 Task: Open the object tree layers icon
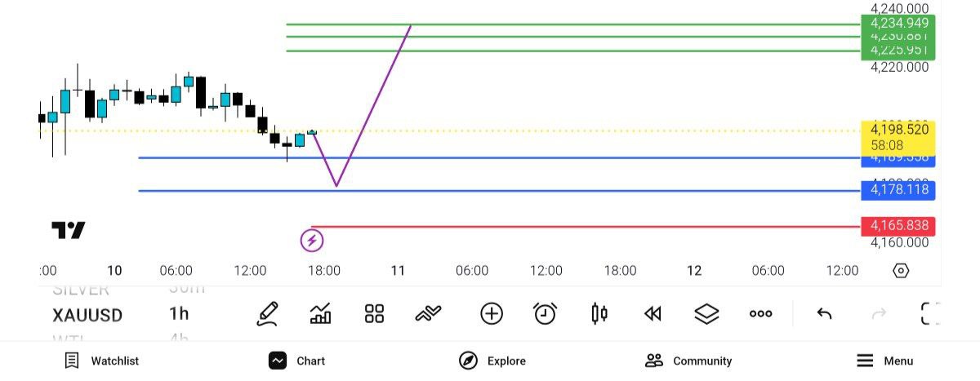(706, 313)
